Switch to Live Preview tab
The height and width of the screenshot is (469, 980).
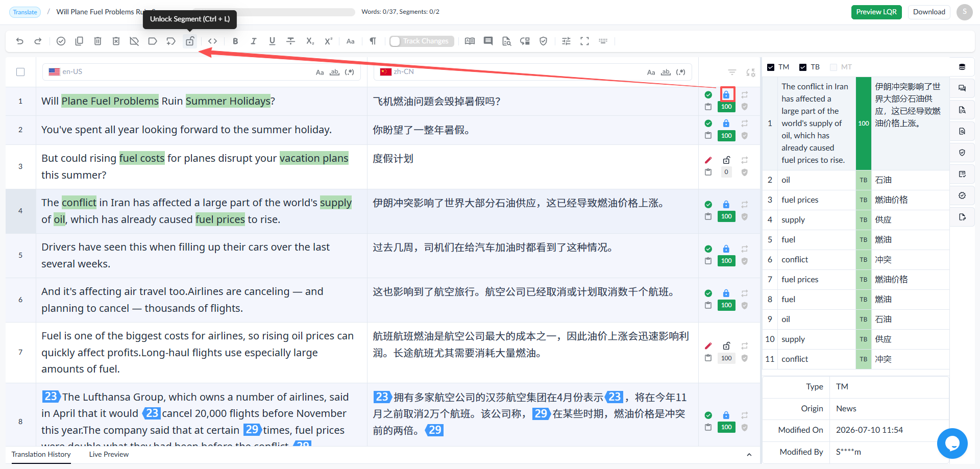[109, 454]
